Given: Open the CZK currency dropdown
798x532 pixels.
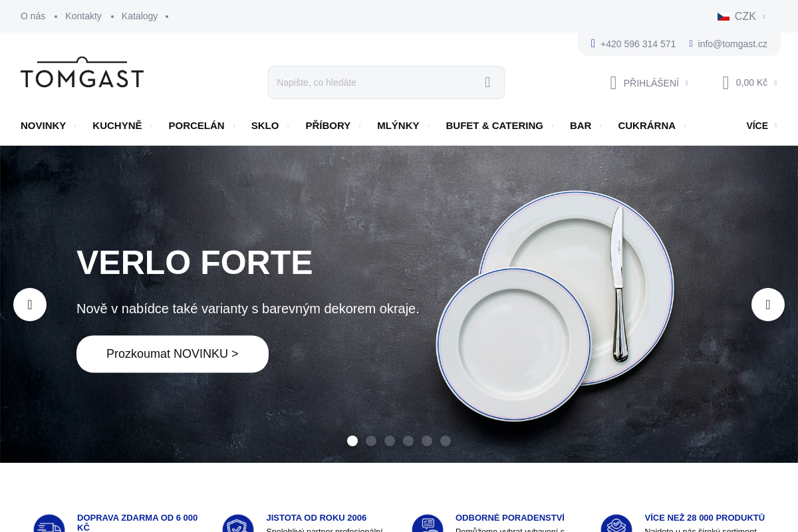Looking at the screenshot, I should click(x=741, y=17).
